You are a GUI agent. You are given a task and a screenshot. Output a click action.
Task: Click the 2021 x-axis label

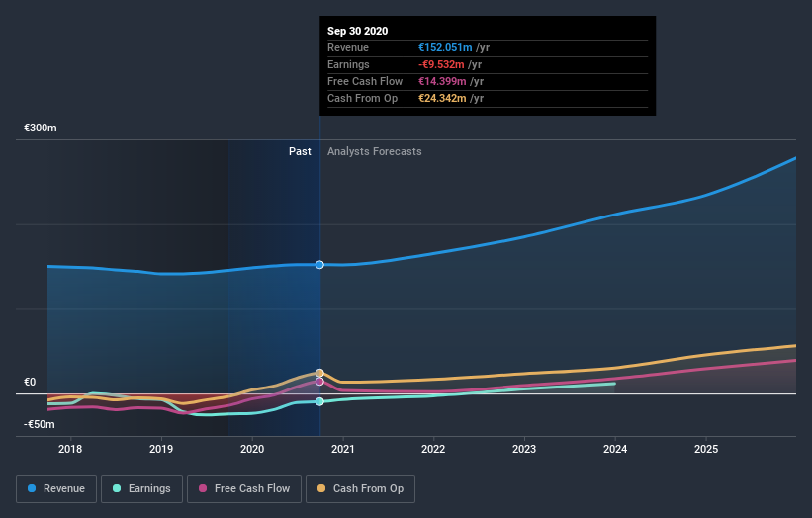pos(343,449)
